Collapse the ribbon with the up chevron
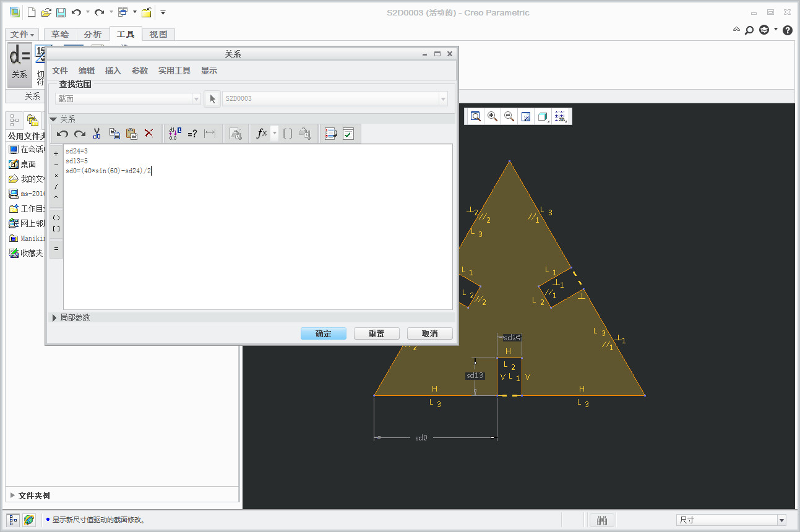The width and height of the screenshot is (800, 532). [x=736, y=30]
